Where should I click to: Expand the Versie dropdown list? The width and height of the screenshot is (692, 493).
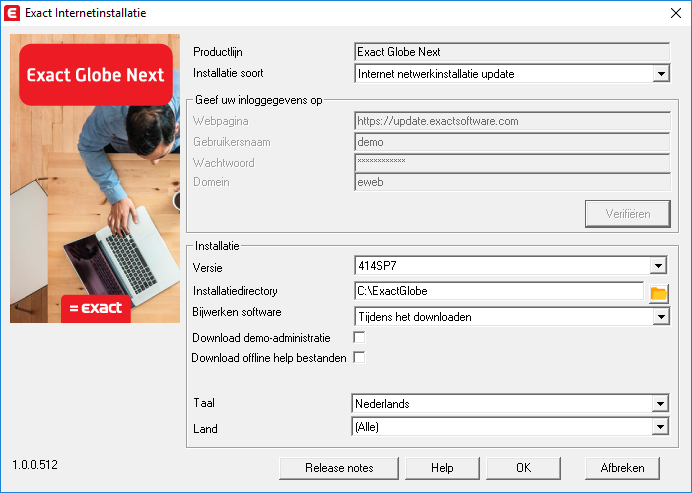(x=658, y=266)
